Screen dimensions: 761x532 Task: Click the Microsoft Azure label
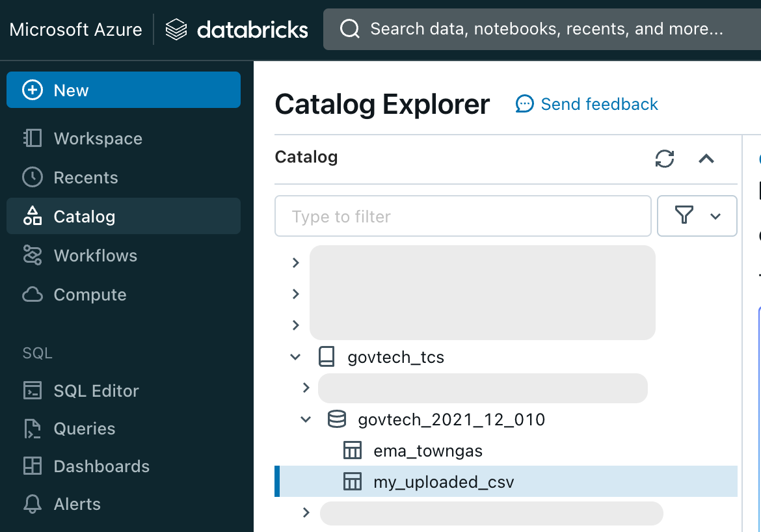coord(75,30)
